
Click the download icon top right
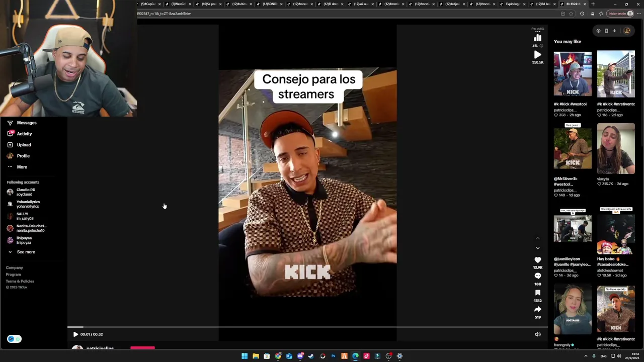coord(614,31)
